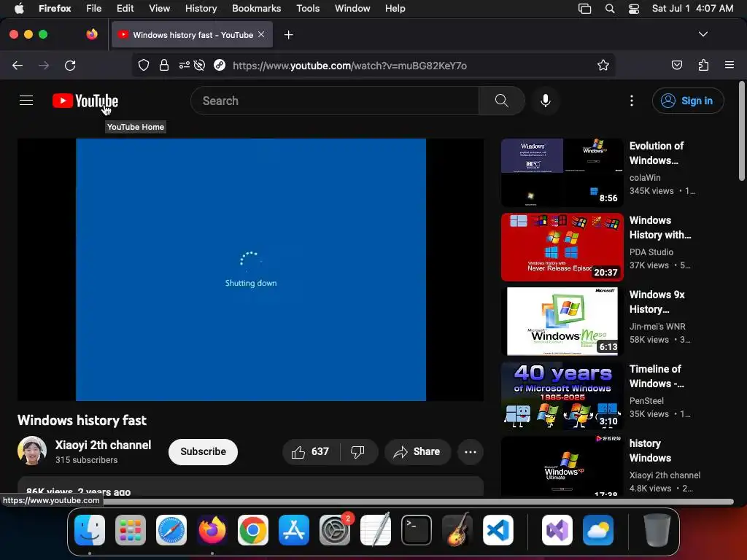Open Windows History with Never Release thumbnail
Screen dimensions: 747x560
pyautogui.click(x=562, y=246)
